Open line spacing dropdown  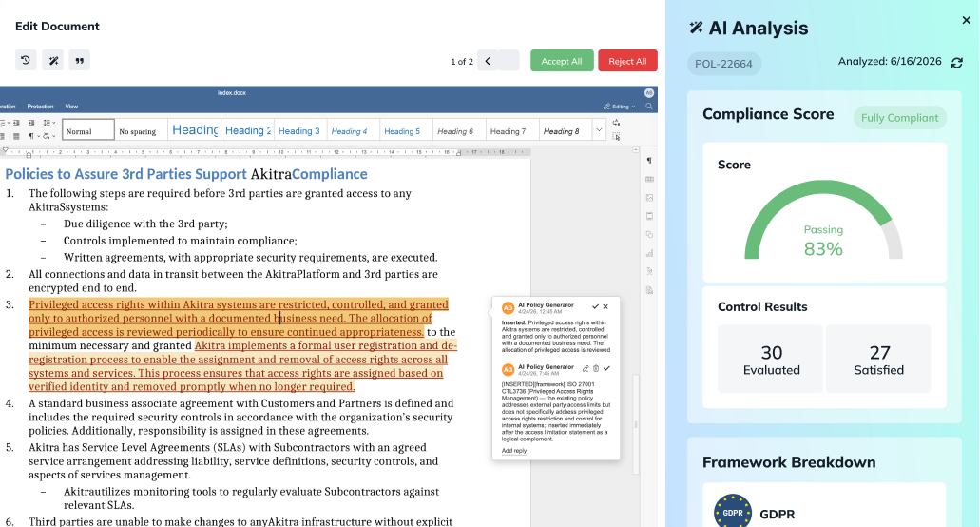[49, 123]
